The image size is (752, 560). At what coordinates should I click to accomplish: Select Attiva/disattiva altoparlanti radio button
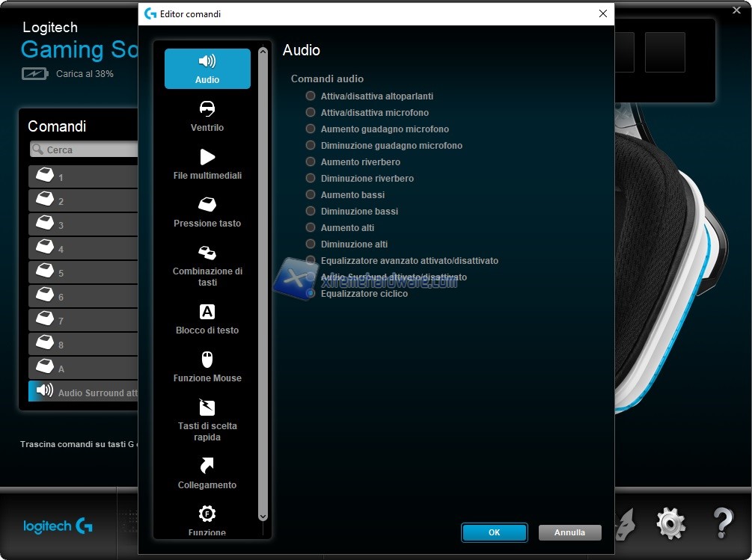point(311,96)
